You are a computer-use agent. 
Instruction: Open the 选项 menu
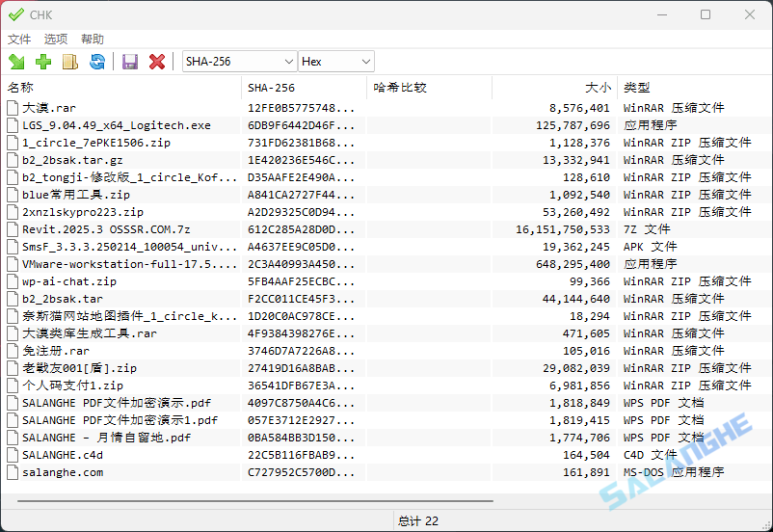pos(56,39)
